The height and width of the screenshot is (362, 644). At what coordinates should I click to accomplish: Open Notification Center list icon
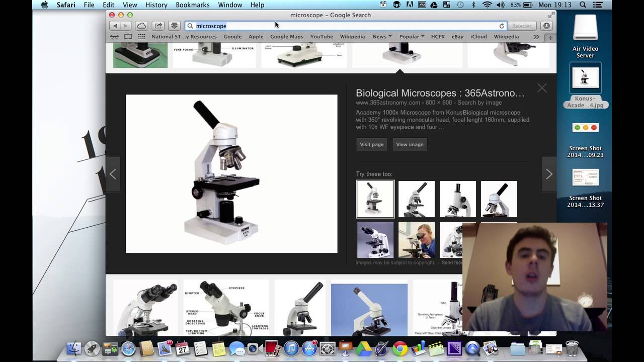(599, 5)
